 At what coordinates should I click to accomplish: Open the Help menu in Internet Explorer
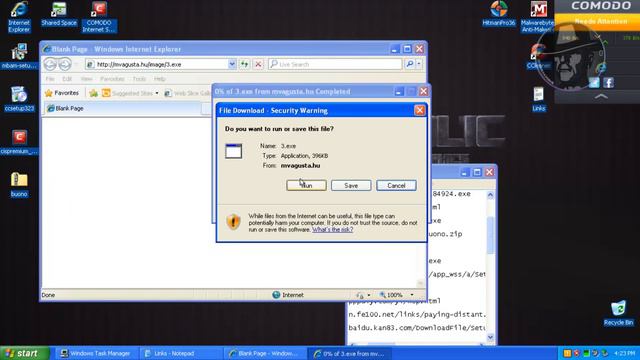pos(160,79)
